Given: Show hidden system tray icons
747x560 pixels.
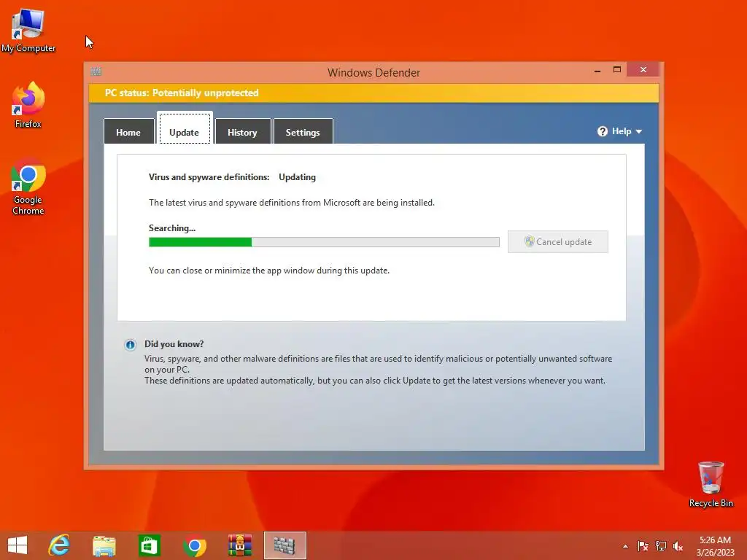Looking at the screenshot, I should (x=625, y=546).
